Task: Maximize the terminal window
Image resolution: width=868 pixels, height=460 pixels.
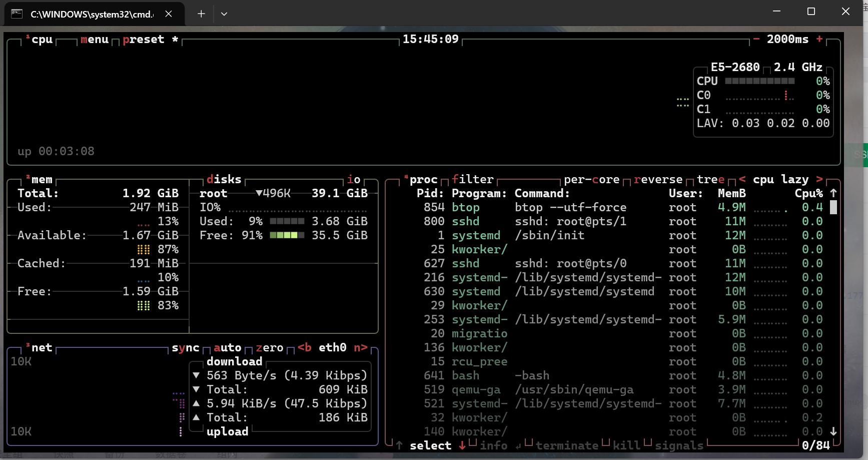Action: coord(811,12)
